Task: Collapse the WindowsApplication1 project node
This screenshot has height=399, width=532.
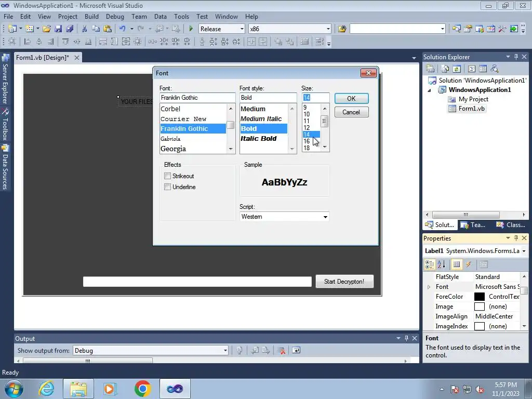Action: (x=429, y=90)
